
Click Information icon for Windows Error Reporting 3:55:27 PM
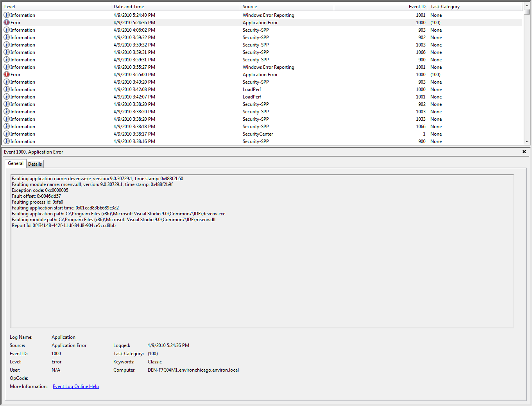7,67
